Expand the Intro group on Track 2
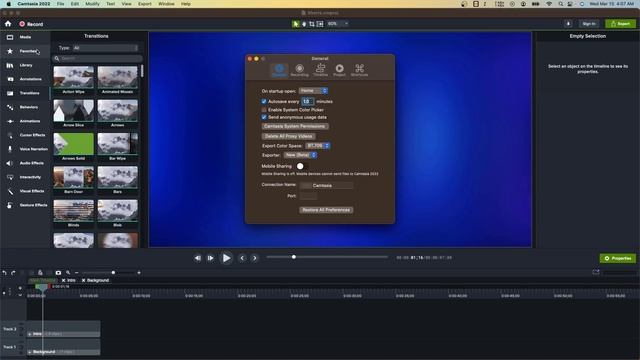The height and width of the screenshot is (360, 640). click(30, 334)
